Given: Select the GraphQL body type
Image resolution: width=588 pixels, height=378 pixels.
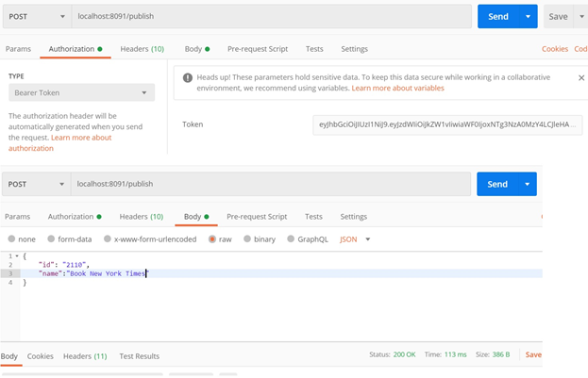Looking at the screenshot, I should (x=306, y=239).
